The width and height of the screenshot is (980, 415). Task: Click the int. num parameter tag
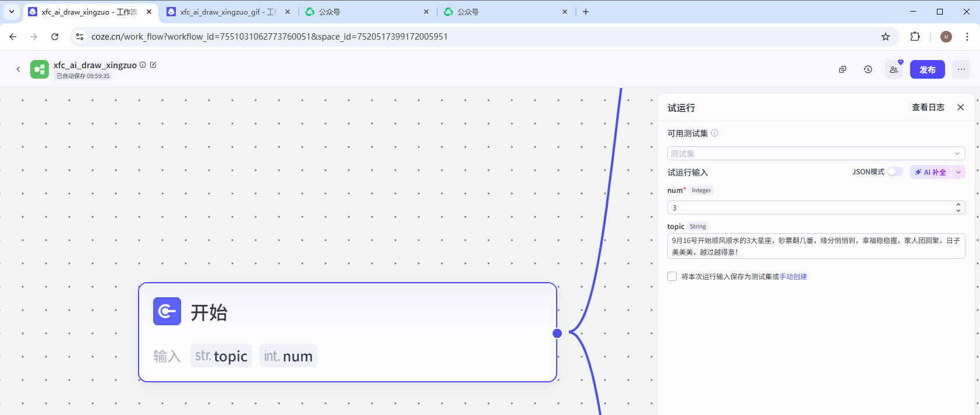pyautogui.click(x=288, y=356)
